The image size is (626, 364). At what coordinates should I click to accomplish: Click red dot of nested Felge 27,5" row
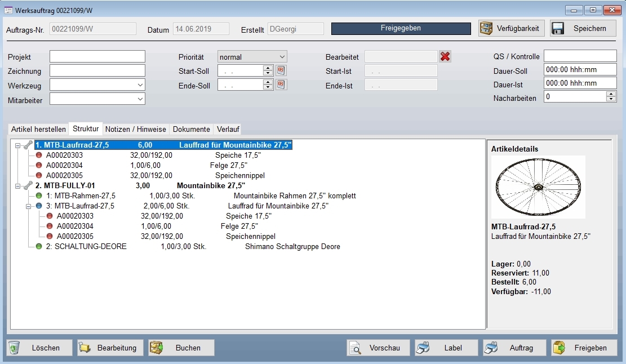tap(50, 226)
